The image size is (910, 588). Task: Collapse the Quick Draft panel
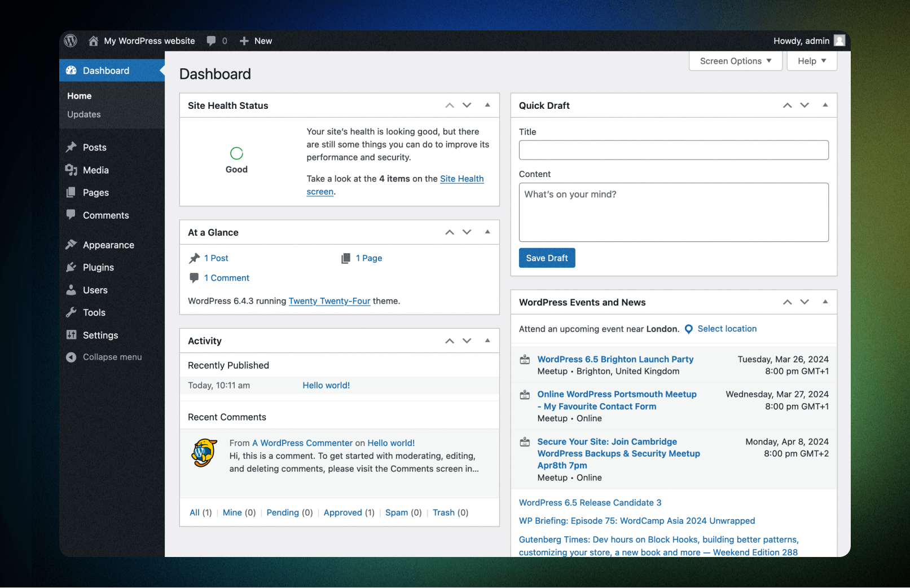[825, 105]
